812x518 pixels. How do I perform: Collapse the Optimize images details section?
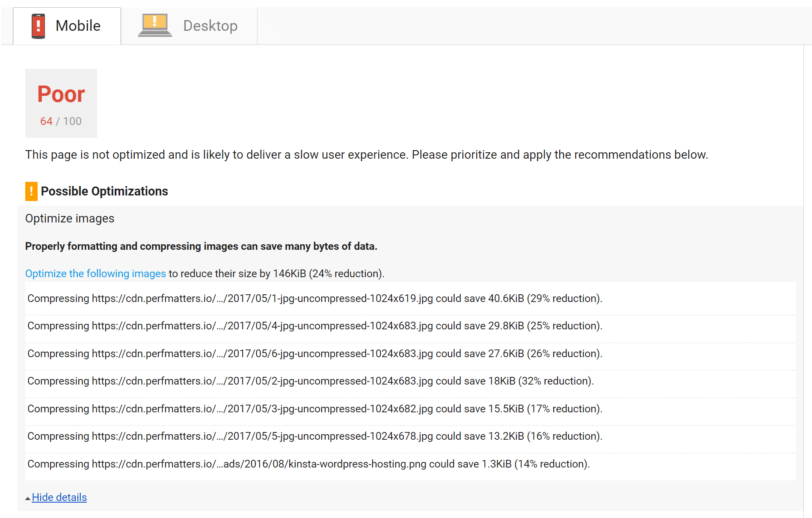(x=59, y=497)
